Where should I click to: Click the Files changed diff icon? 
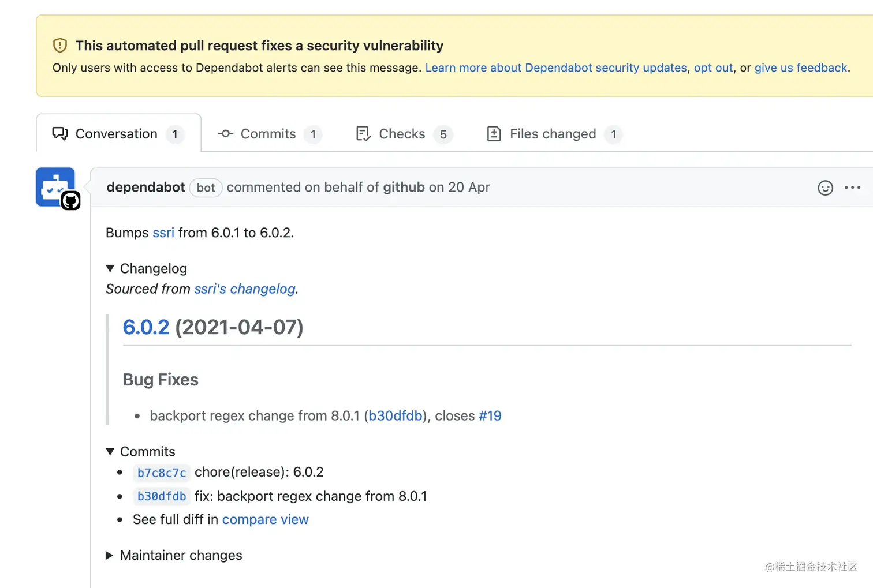coord(494,134)
